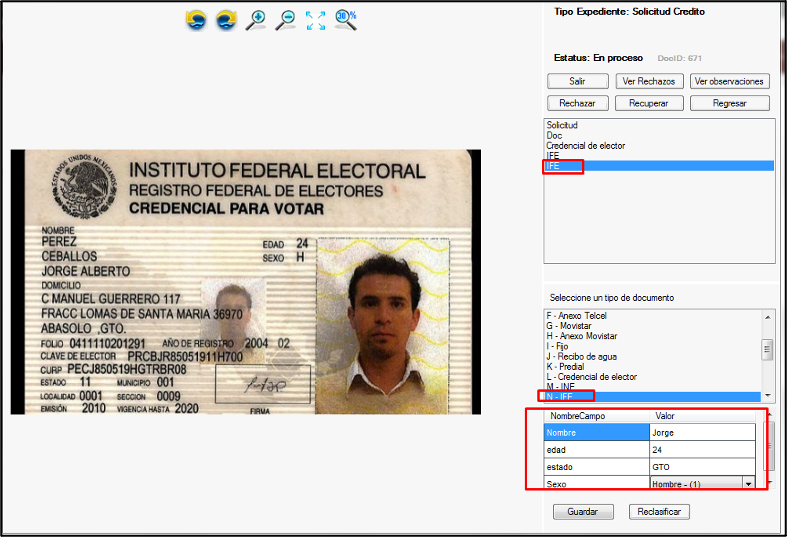The height and width of the screenshot is (538, 788).
Task: Rotate the document image left
Action: 196,19
